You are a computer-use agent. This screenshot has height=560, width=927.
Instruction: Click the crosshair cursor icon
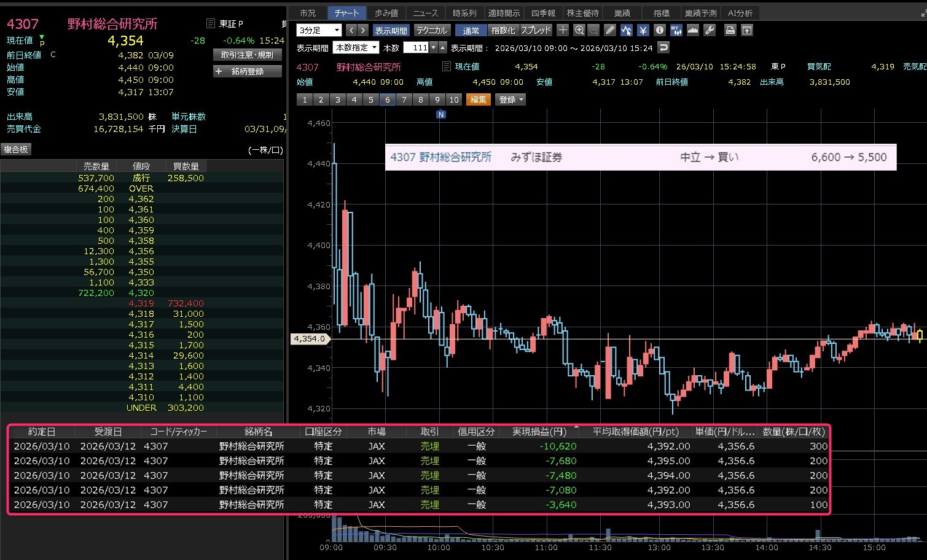(x=563, y=30)
